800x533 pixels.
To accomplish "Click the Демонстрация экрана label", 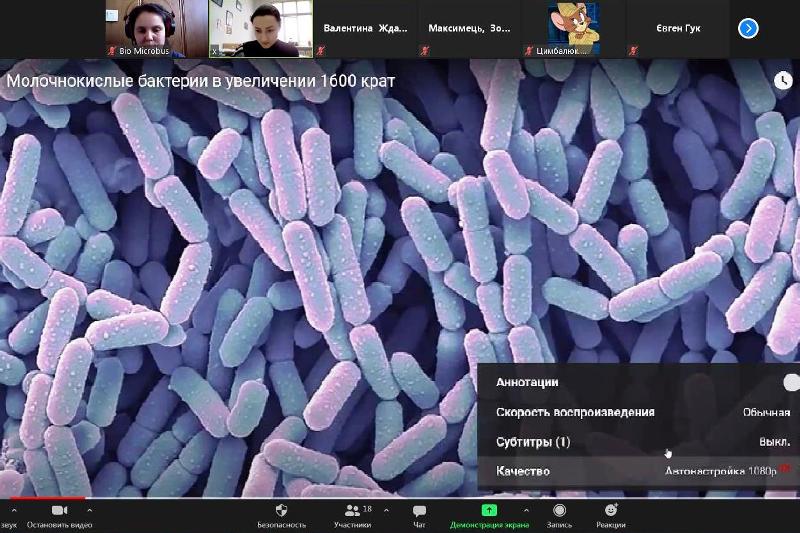I will click(x=489, y=525).
